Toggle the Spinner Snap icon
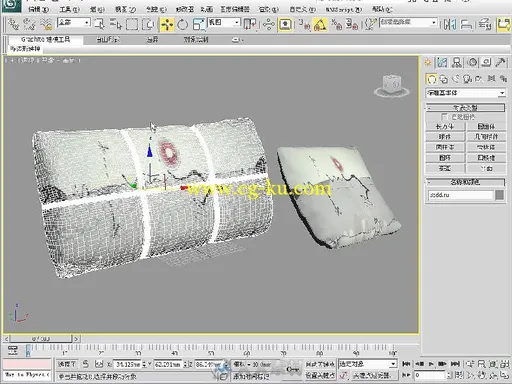 (x=352, y=24)
